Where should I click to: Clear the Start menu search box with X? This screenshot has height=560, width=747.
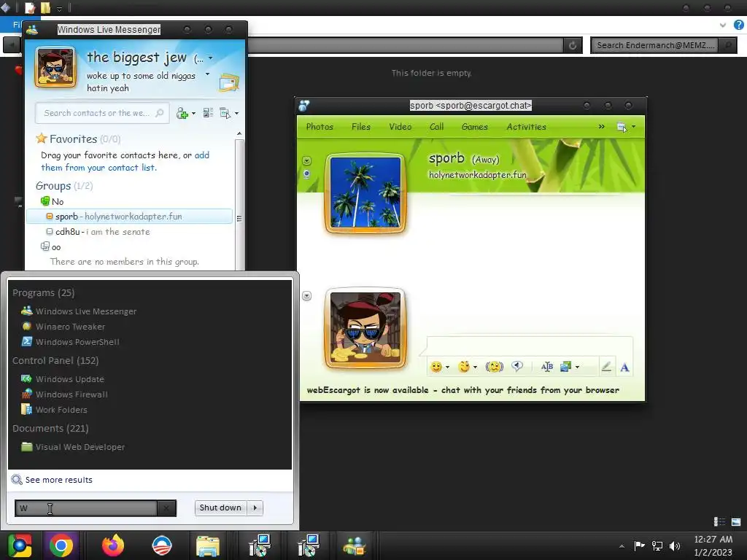click(x=166, y=508)
